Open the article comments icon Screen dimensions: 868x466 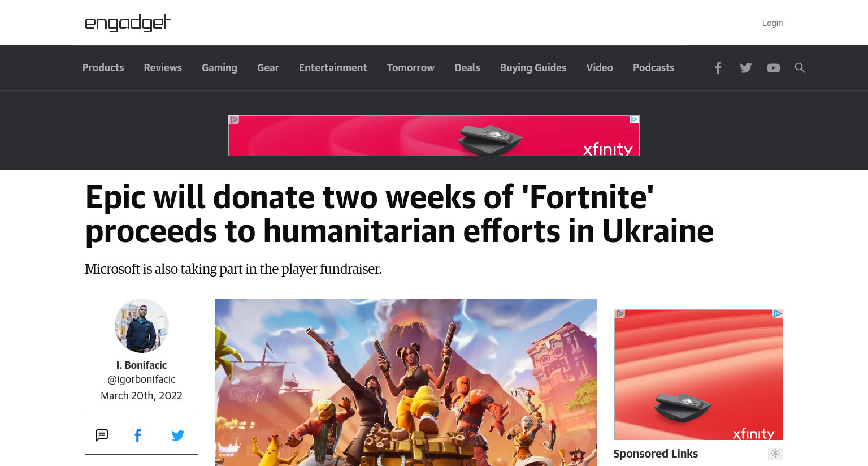(x=102, y=435)
